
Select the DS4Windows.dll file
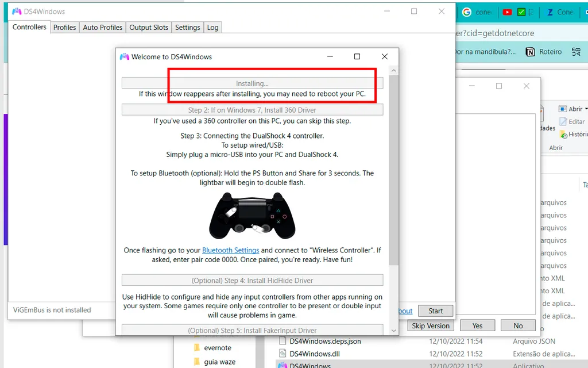[314, 354]
